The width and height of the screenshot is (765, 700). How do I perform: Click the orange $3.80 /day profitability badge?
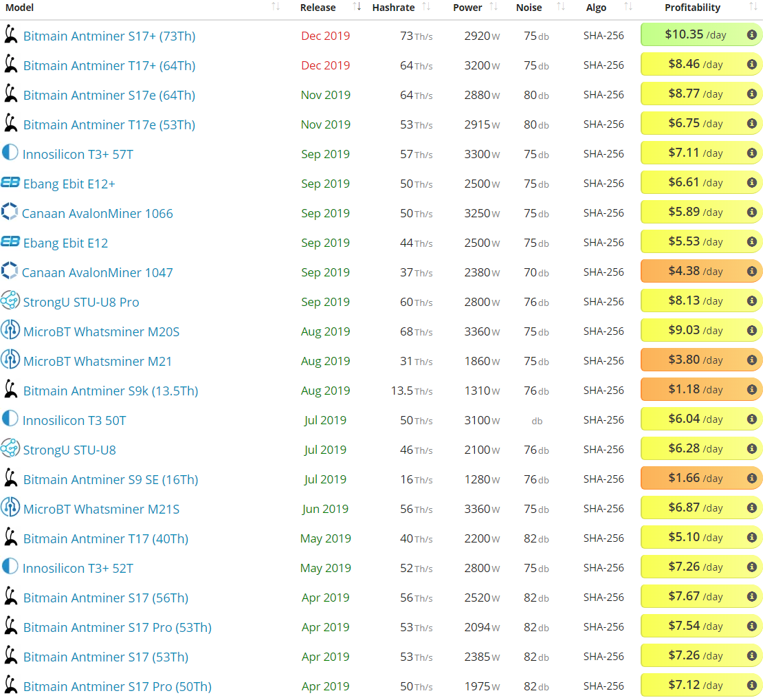click(x=702, y=360)
